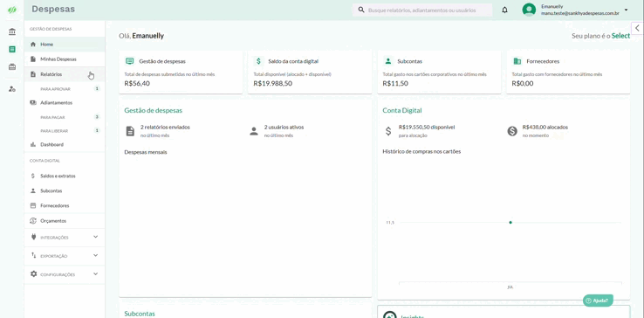Open Para Liberar sub-item
The height and width of the screenshot is (318, 644).
point(65,131)
